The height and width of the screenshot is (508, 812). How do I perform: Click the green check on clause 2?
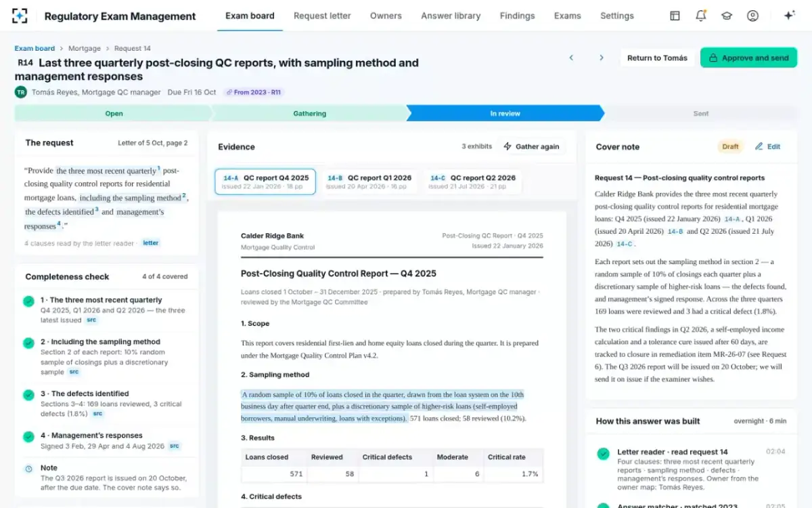pyautogui.click(x=28, y=343)
